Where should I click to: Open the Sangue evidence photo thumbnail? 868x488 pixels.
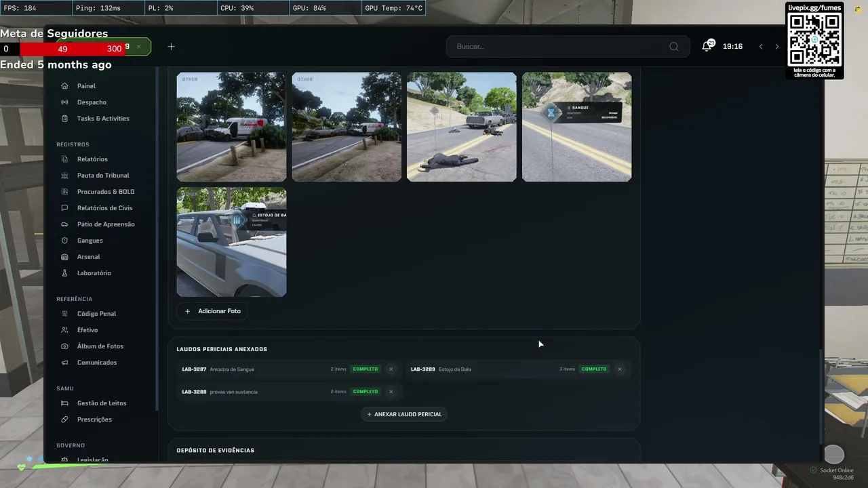tap(577, 127)
